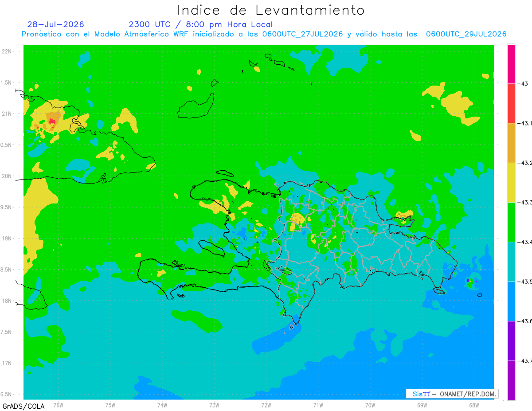Click the '-43.3' legend value
The image size is (532, 411).
click(524, 202)
